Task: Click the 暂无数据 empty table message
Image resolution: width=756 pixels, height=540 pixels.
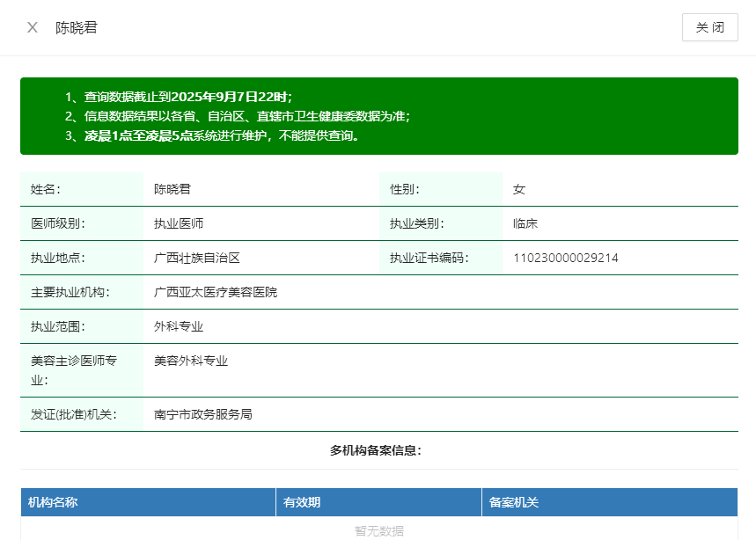Action: (x=379, y=531)
